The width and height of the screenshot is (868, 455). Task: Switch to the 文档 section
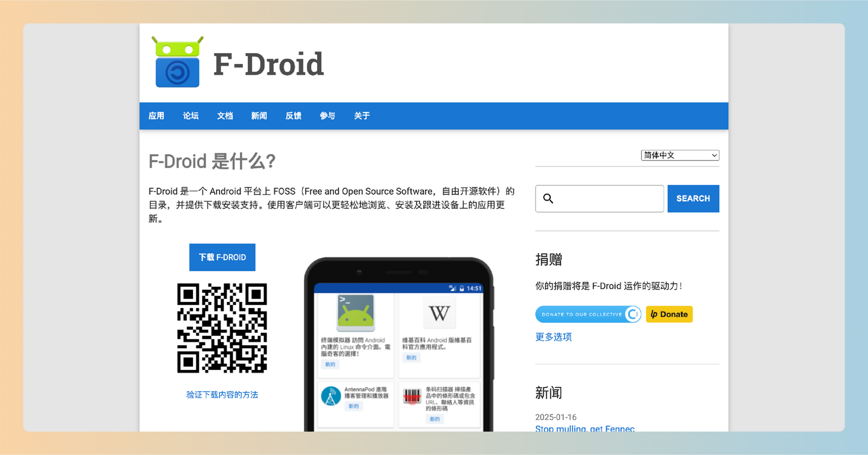[225, 116]
